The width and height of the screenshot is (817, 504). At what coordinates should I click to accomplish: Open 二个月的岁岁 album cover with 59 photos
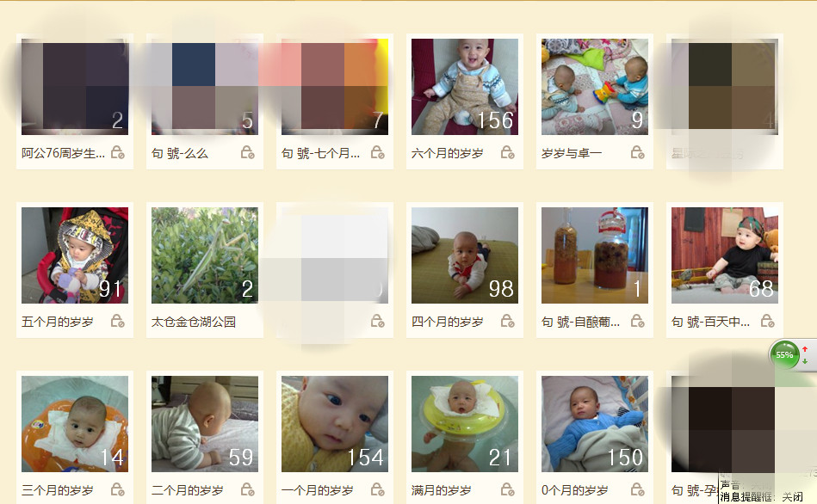205,424
